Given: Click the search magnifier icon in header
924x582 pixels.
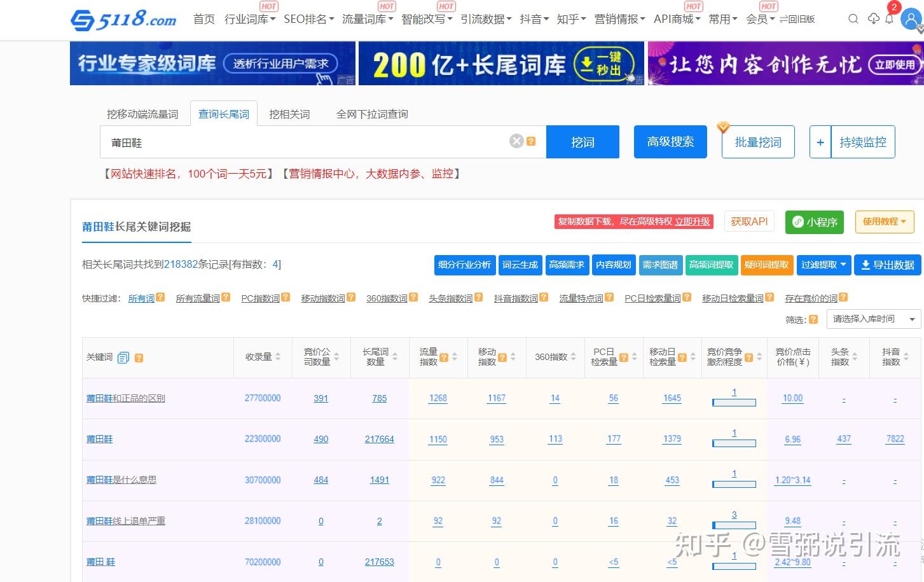Looking at the screenshot, I should [x=853, y=19].
